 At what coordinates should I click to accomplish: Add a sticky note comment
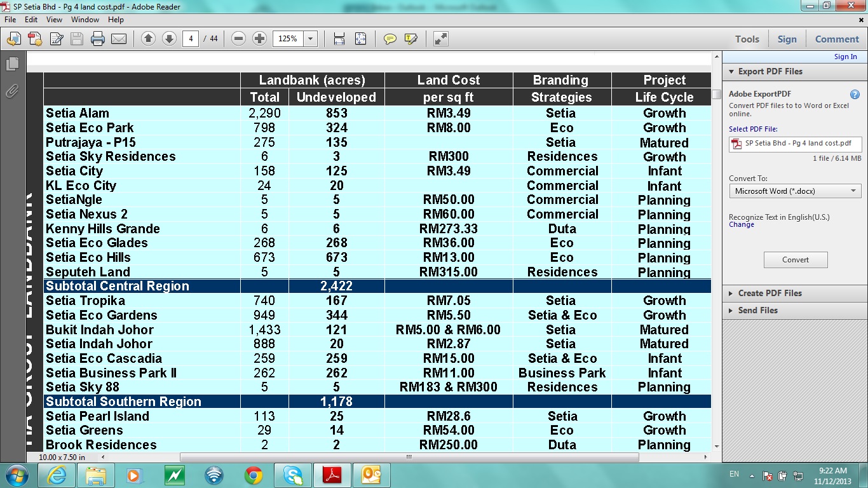(x=390, y=39)
